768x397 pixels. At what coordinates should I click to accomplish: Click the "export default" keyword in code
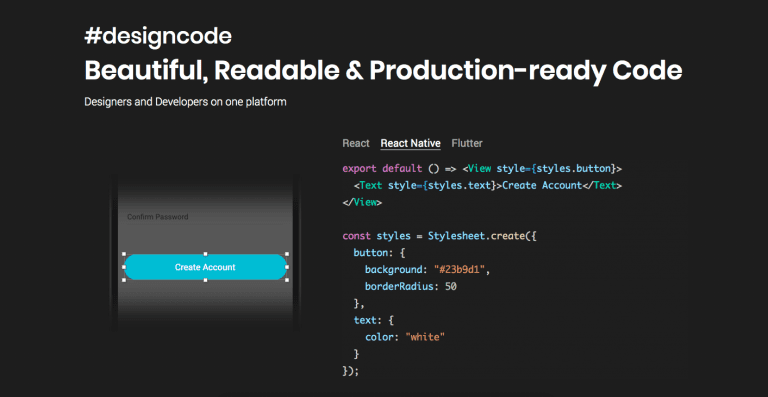pos(382,168)
